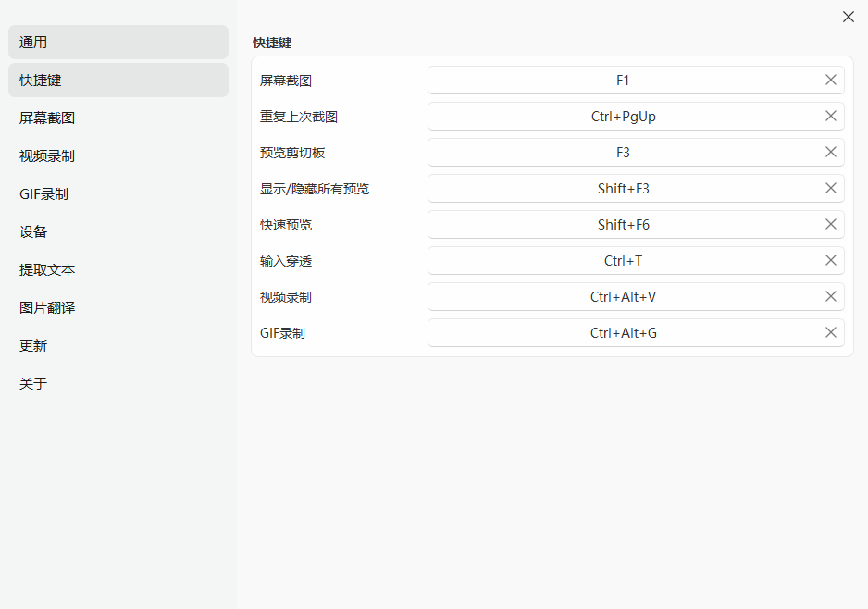
Task: Click the Ctrl+PgUp field for 重复上次截图
Action: pyautogui.click(x=623, y=116)
